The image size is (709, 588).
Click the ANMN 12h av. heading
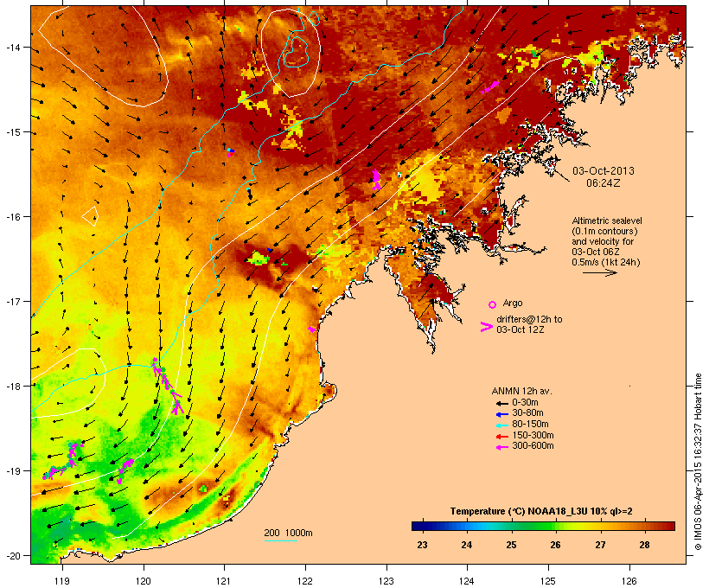[521, 391]
